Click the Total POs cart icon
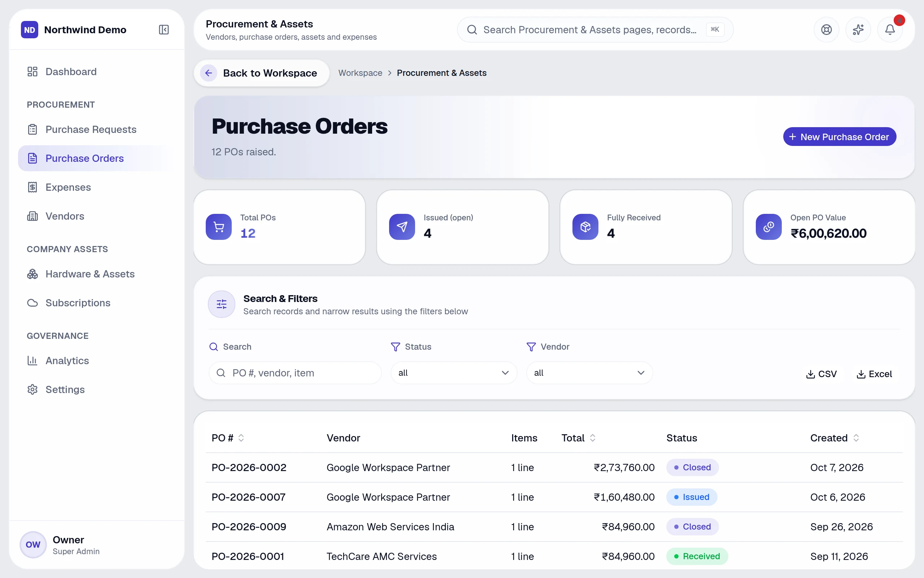This screenshot has width=924, height=578. point(219,227)
